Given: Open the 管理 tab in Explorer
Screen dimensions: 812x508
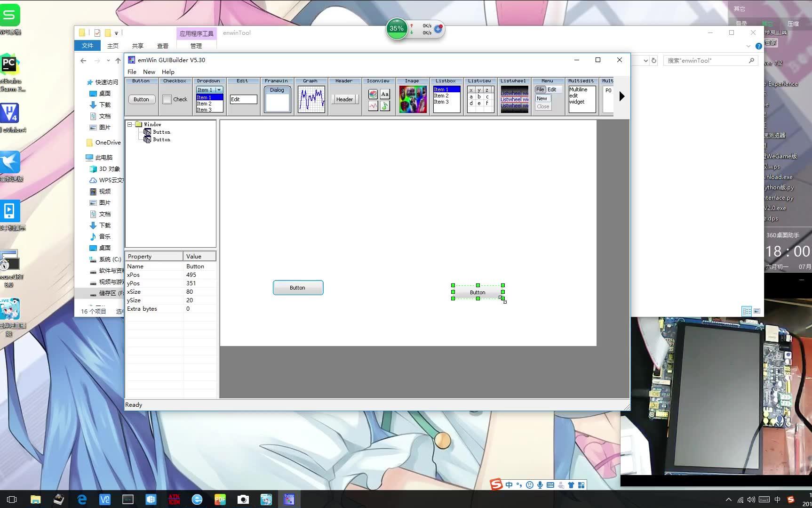Looking at the screenshot, I should (x=196, y=46).
